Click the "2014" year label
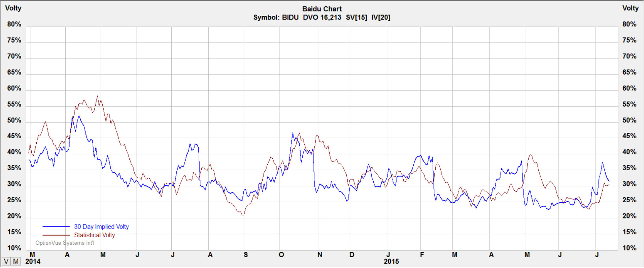Image resolution: width=644 pixels, height=268 pixels. point(33,262)
